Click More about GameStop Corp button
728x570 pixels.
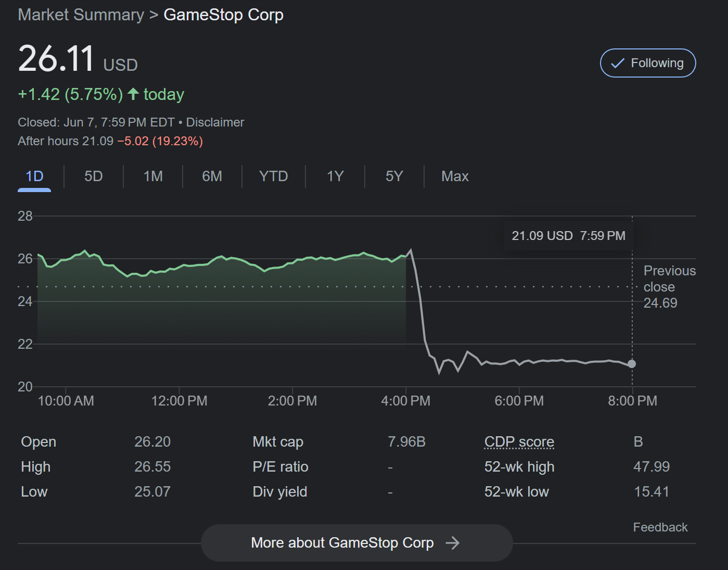(356, 543)
